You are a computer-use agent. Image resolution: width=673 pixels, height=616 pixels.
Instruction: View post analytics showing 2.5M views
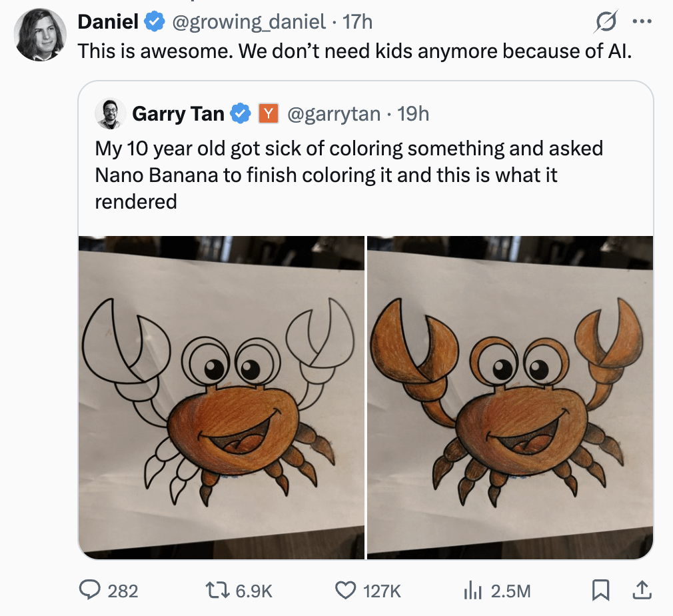pos(472,590)
